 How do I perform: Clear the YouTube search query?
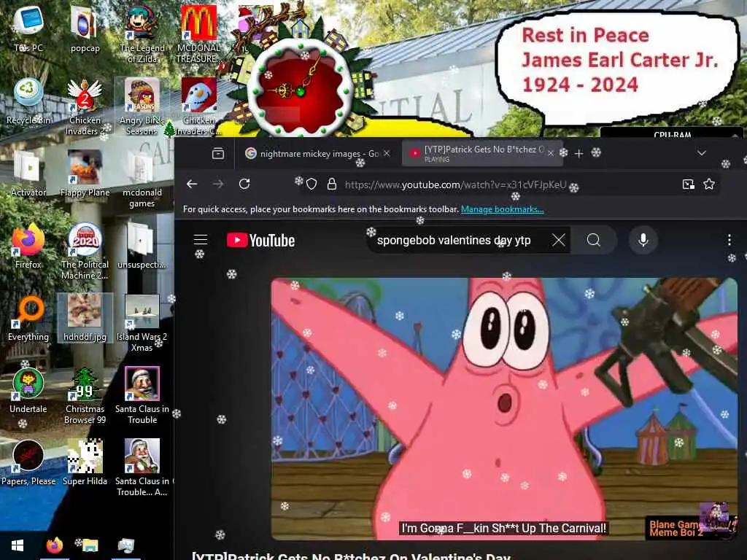pyautogui.click(x=559, y=240)
